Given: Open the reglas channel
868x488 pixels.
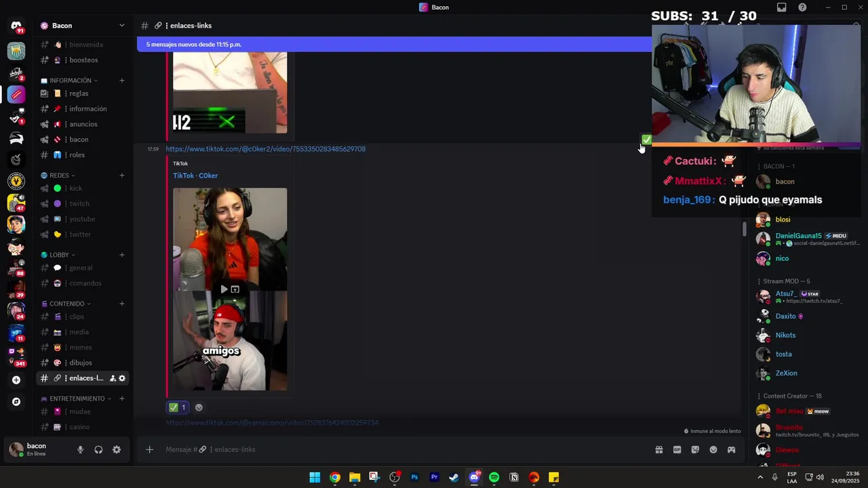Looking at the screenshot, I should coord(83,94).
